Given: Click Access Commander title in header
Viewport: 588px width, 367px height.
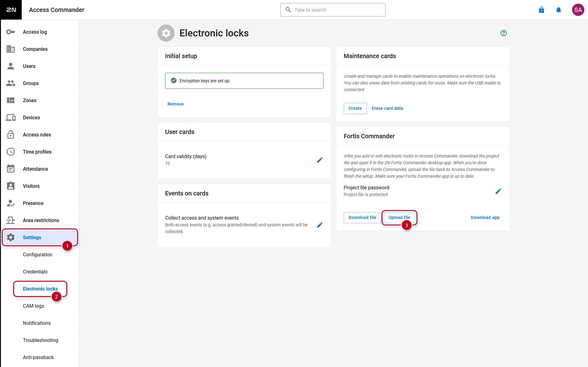Looking at the screenshot, I should [57, 10].
